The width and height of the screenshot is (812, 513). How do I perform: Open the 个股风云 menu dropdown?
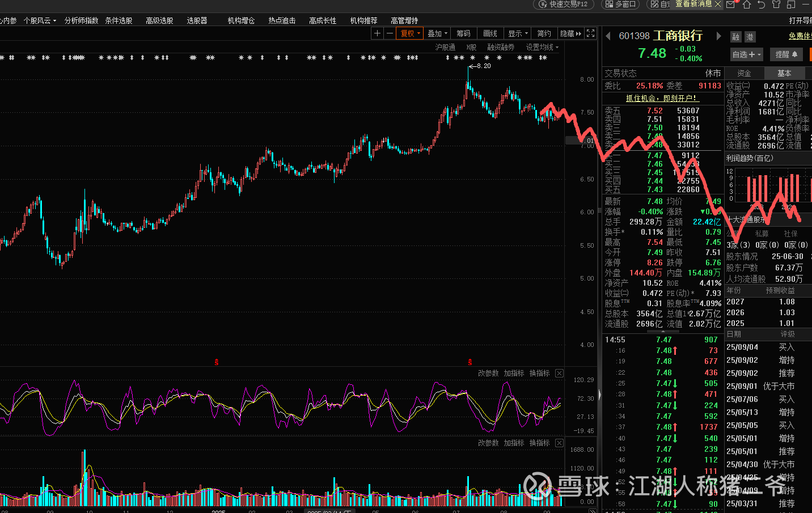pyautogui.click(x=40, y=20)
